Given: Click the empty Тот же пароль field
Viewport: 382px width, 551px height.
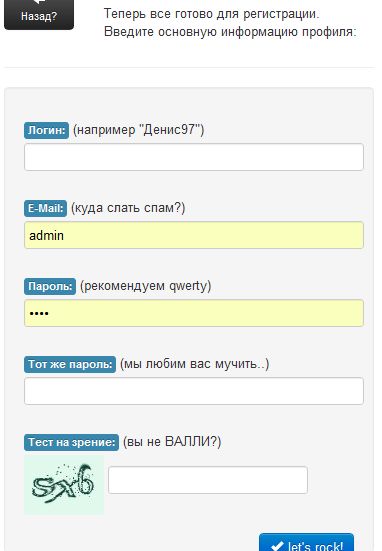Looking at the screenshot, I should tap(194, 391).
